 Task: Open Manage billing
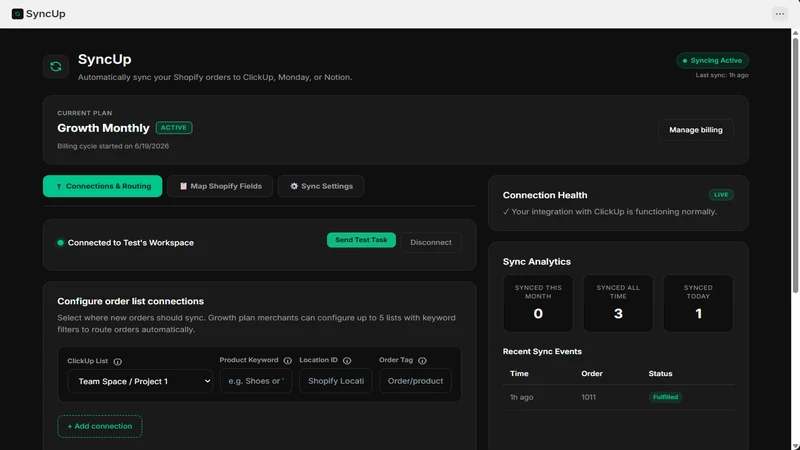(695, 130)
